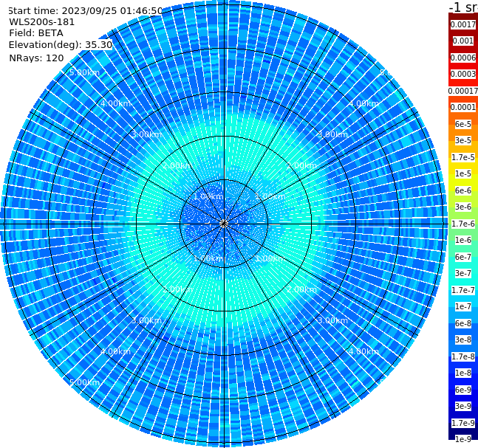Pick the orange colorbar segment beside 6e-5

click(x=463, y=132)
